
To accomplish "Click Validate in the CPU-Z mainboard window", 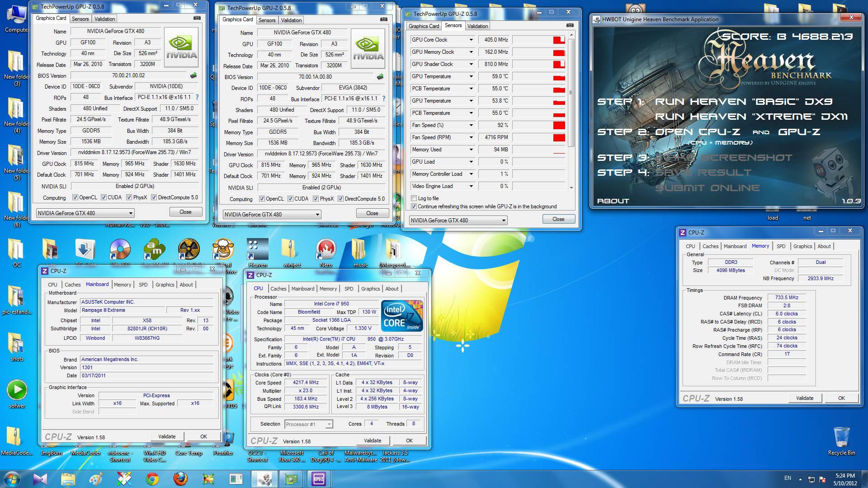I will point(167,436).
